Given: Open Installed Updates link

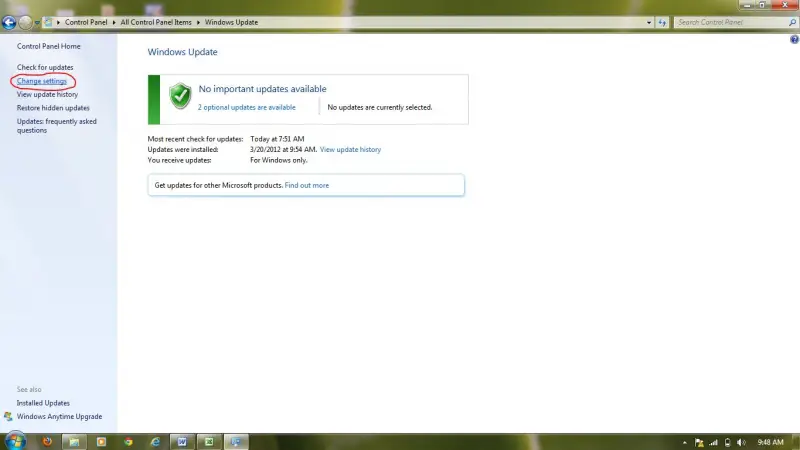Looking at the screenshot, I should pos(43,403).
